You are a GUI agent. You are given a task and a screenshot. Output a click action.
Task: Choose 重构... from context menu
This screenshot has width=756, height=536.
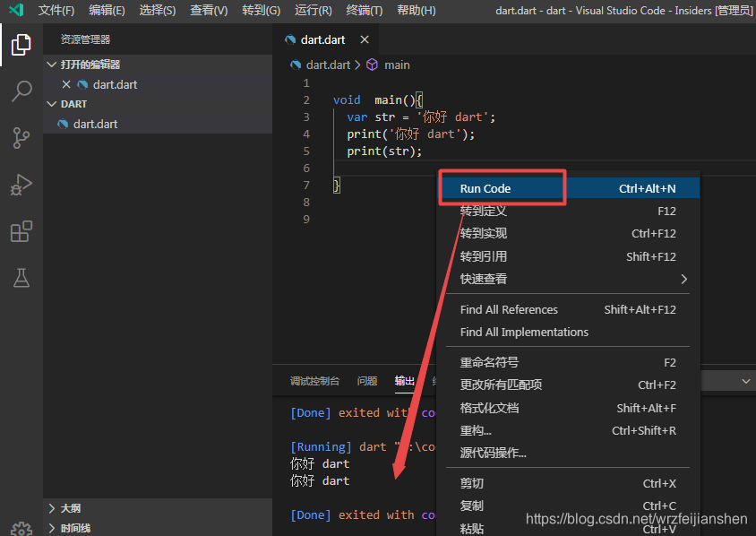(568, 430)
